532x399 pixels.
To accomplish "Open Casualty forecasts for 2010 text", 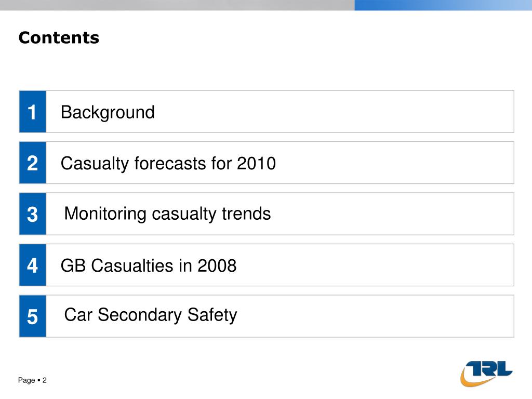I will [x=168, y=164].
